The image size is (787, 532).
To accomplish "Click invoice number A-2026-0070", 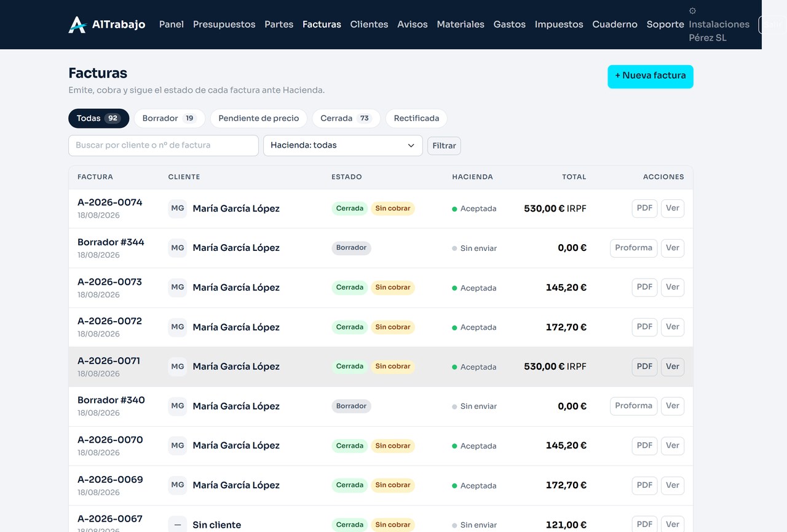I will click(110, 440).
